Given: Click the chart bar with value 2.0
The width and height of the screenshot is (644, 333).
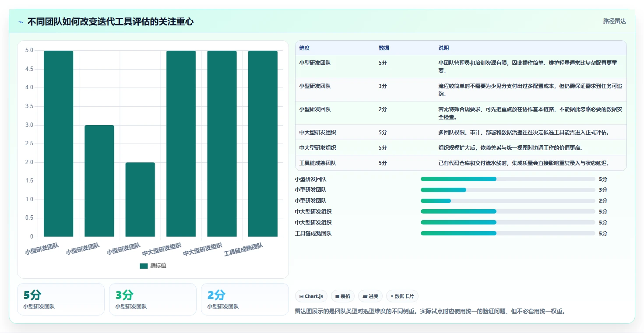Looking at the screenshot, I should tap(140, 200).
